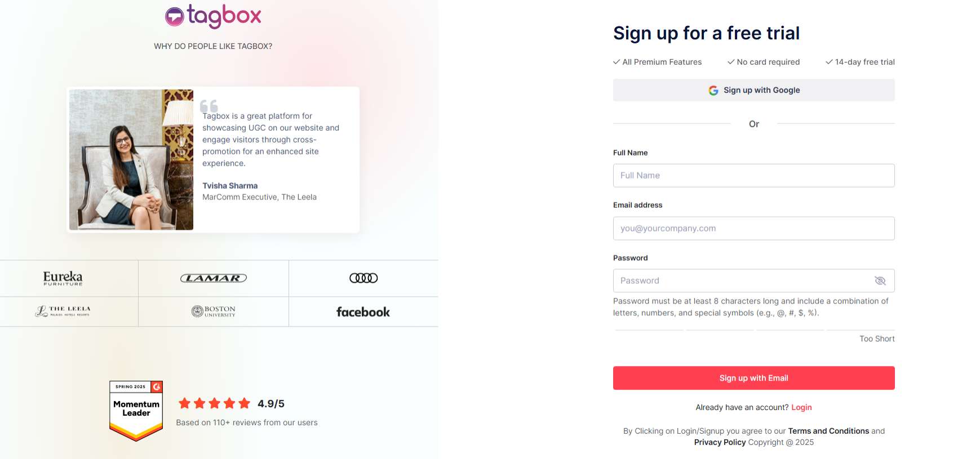Image resolution: width=980 pixels, height=459 pixels.
Task: Click the No card required checkmark
Action: click(731, 62)
